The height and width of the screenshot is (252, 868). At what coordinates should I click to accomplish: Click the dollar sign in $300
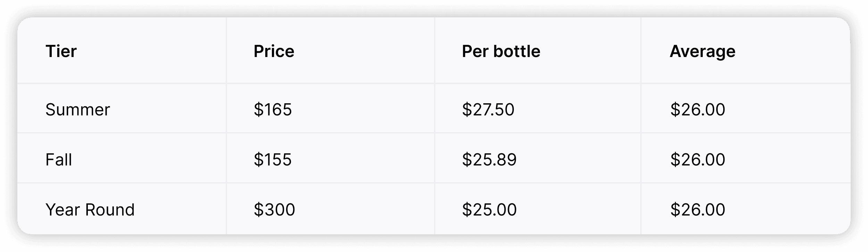pos(258,210)
